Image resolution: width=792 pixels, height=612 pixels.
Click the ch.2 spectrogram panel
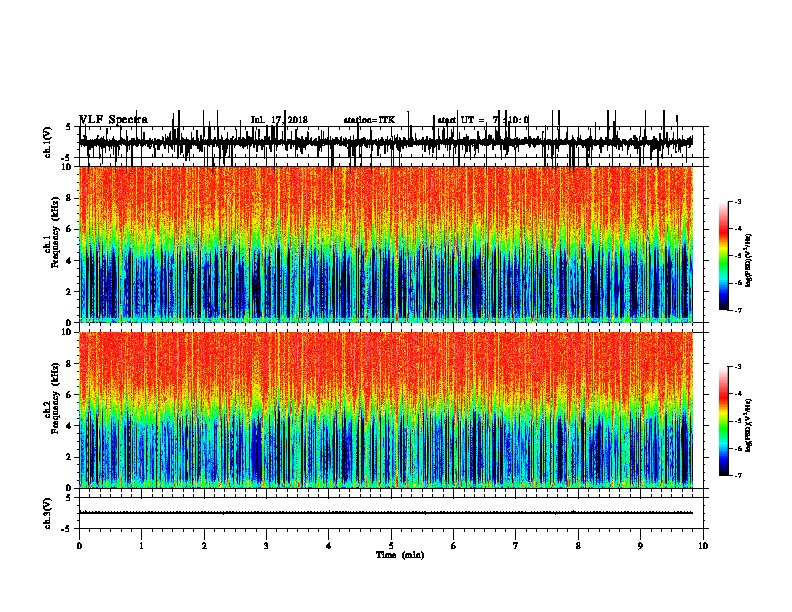pyautogui.click(x=386, y=410)
